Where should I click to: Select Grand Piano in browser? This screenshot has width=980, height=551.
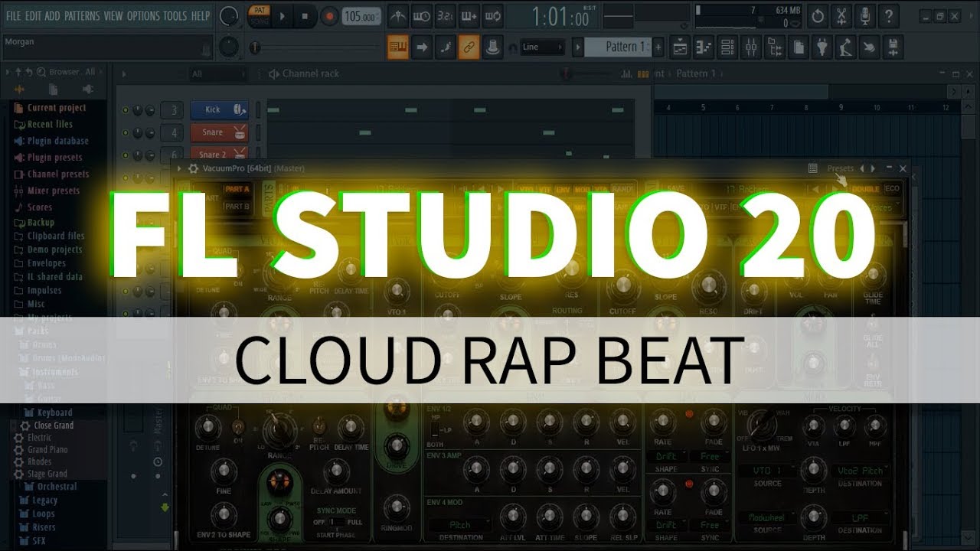41,450
